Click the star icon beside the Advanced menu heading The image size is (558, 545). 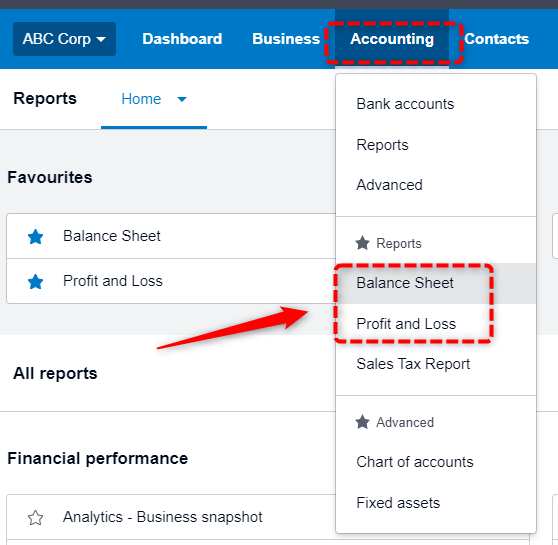click(362, 422)
